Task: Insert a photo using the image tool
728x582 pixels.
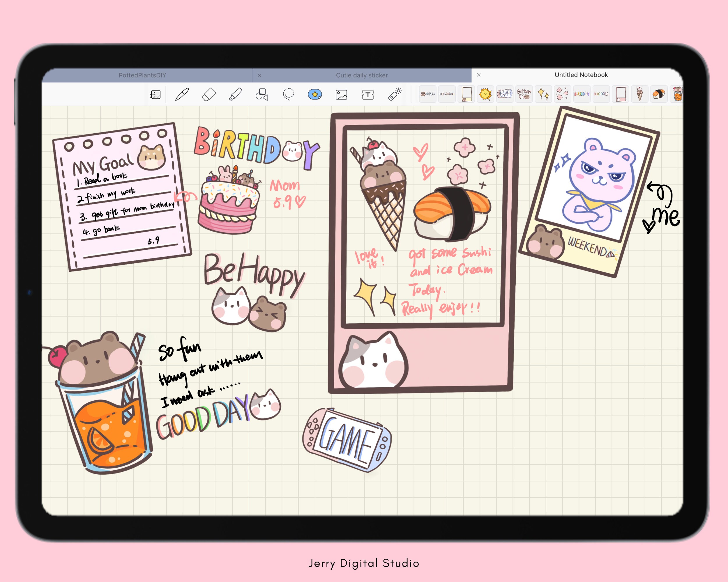Action: (x=341, y=95)
